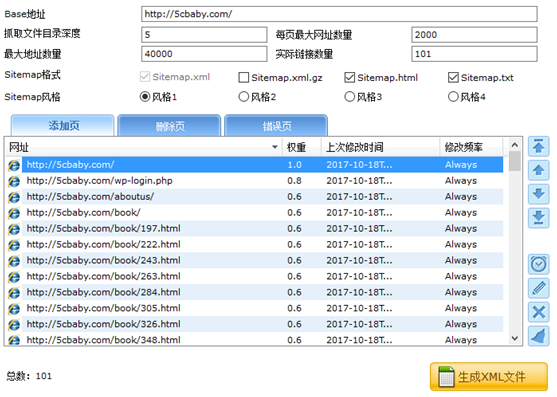Select the 风格1 radio button

click(x=145, y=97)
